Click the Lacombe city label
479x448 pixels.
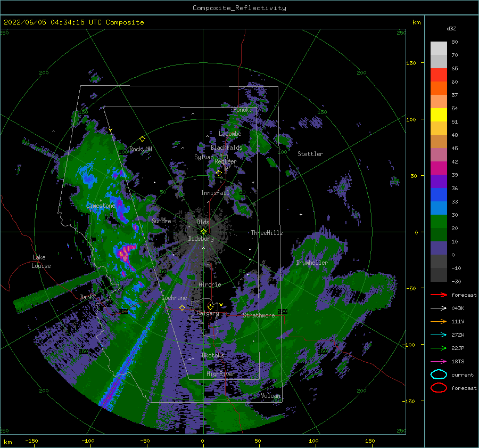pos(230,134)
